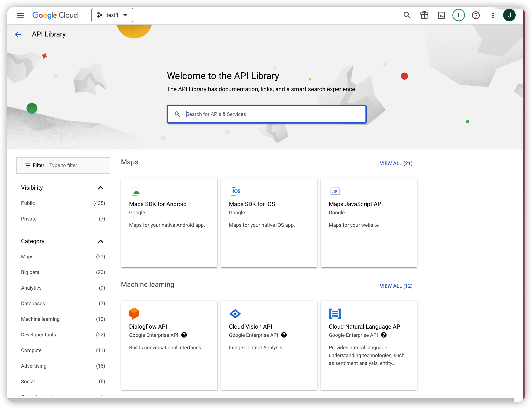Click the iOS icon on Maps SDK card
532x409 pixels.
coord(235,191)
